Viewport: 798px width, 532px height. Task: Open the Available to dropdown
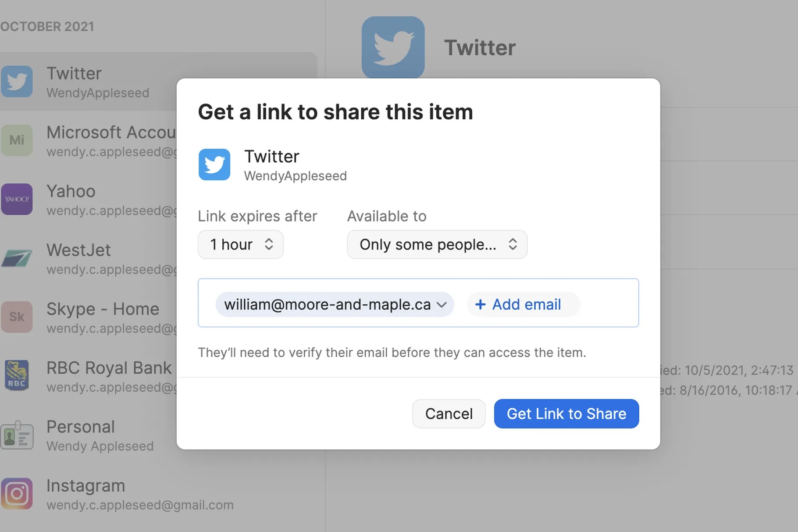point(437,244)
